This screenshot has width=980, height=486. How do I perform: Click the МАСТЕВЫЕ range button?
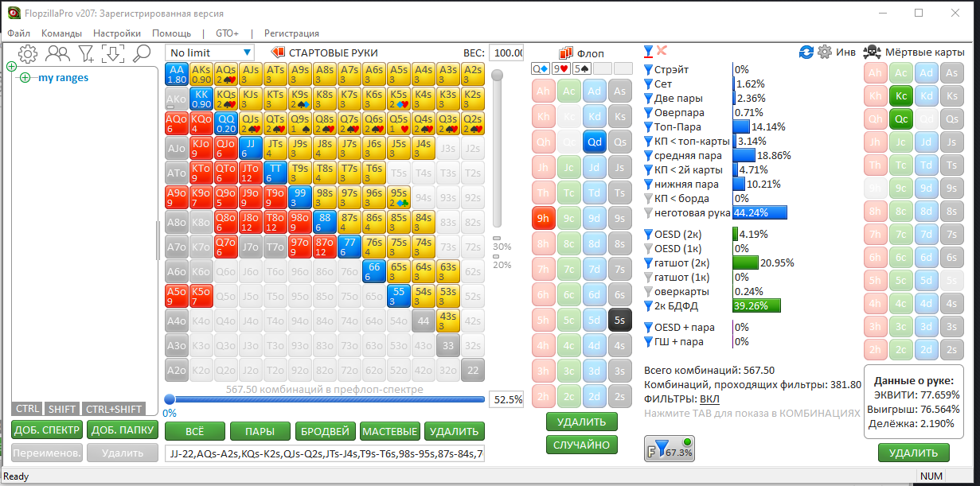[x=389, y=431]
